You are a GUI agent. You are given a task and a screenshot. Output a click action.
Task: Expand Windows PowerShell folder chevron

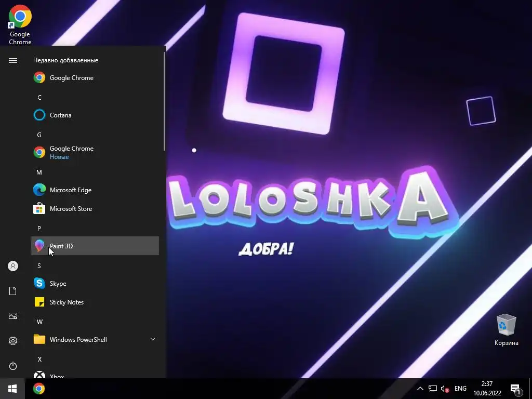[x=153, y=339]
